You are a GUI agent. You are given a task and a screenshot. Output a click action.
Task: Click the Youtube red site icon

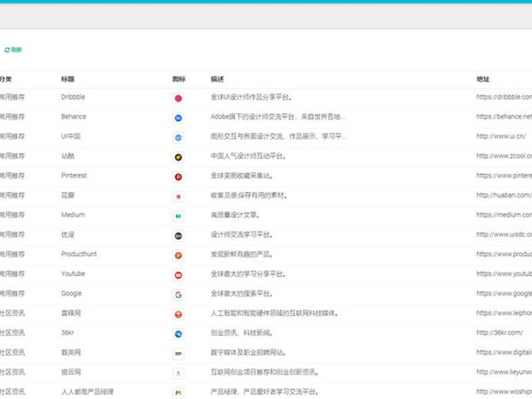(178, 275)
